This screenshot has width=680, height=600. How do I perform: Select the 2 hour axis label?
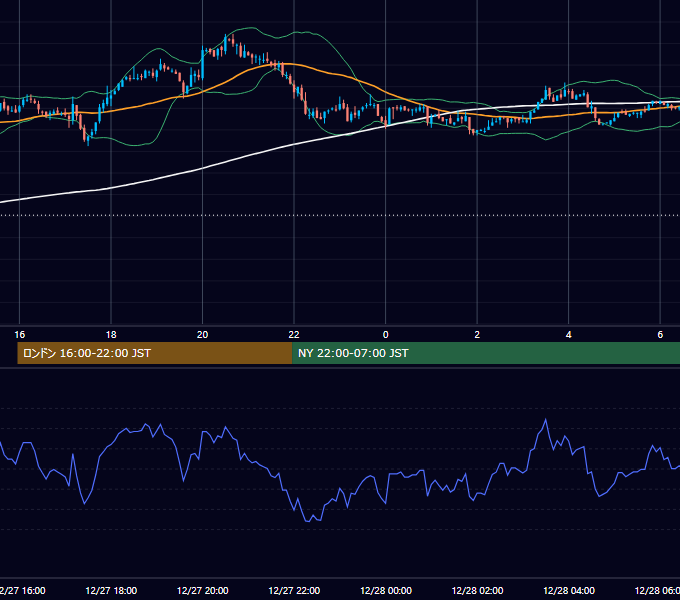[x=477, y=335]
